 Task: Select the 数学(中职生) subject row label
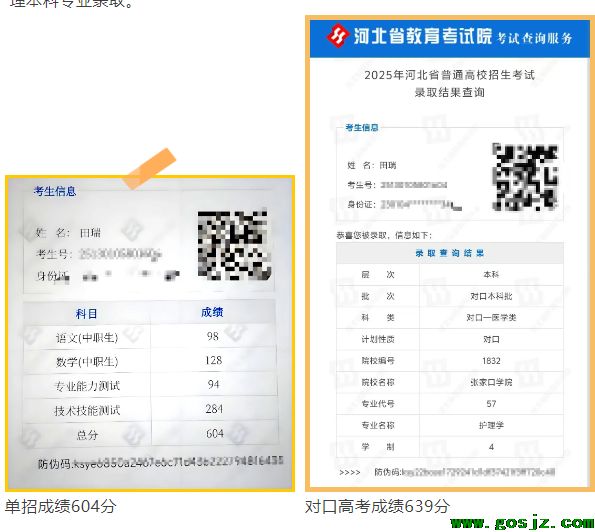tap(87, 361)
